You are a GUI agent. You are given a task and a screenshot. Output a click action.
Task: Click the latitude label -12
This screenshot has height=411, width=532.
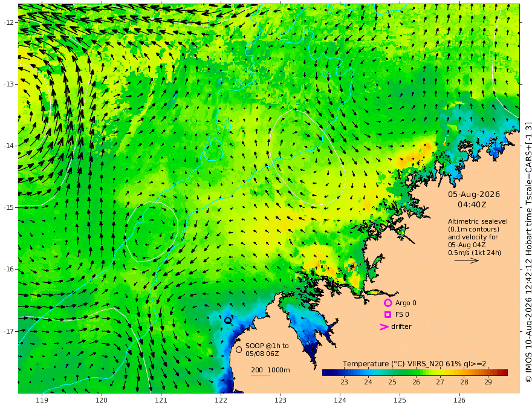point(9,22)
